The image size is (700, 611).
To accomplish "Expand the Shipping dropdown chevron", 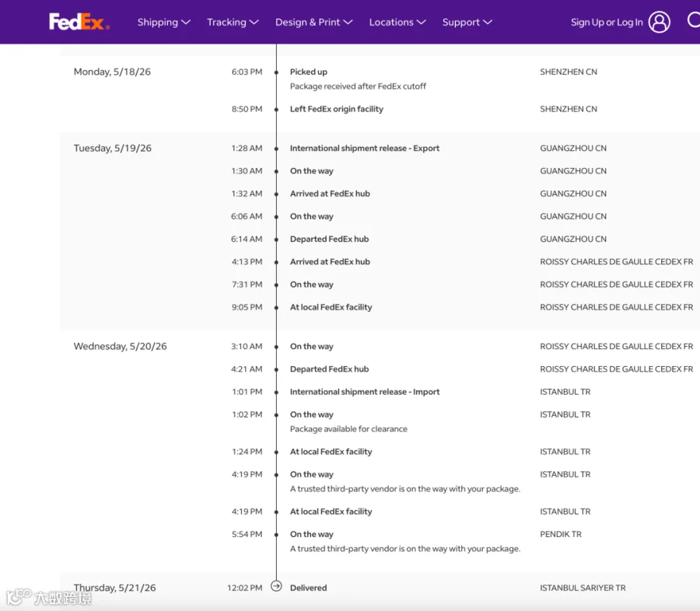I will [186, 23].
